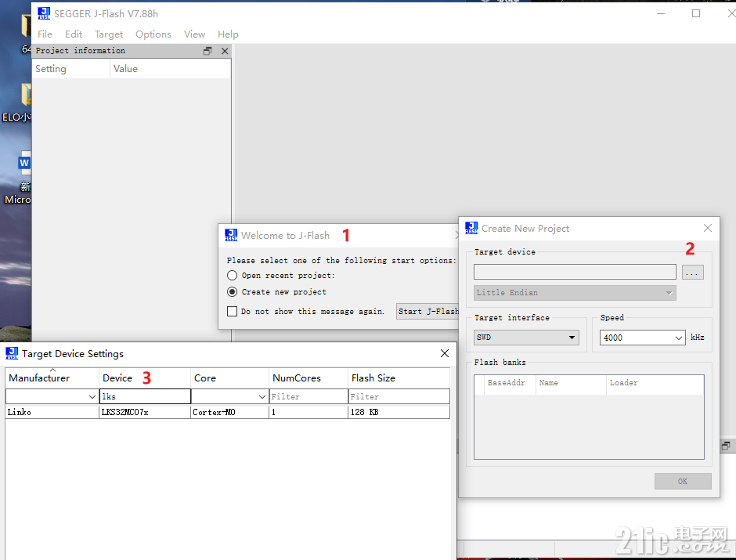The width and height of the screenshot is (736, 560).
Task: Click the Device filter field containing lks
Action: pos(145,396)
